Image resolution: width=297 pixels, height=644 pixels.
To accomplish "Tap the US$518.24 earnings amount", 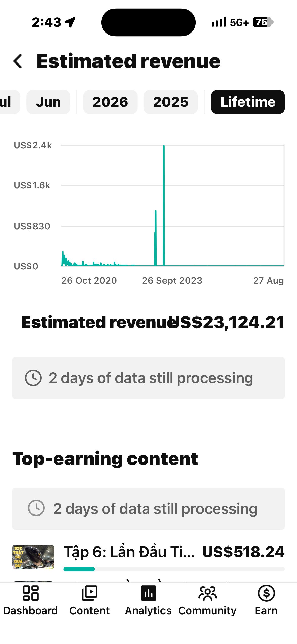I will 243,552.
